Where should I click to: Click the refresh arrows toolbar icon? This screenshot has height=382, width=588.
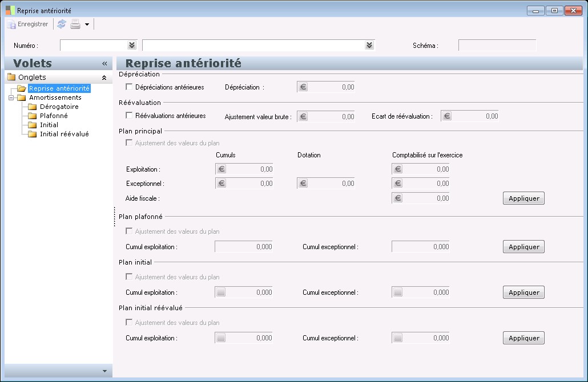tap(62, 24)
